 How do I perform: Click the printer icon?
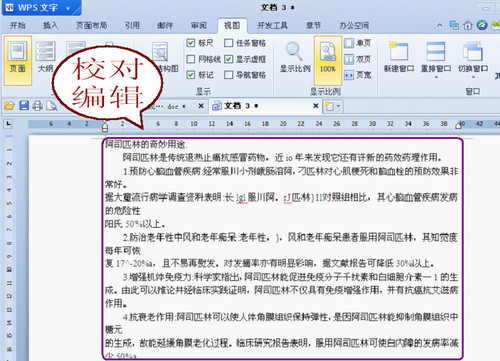tap(37, 106)
